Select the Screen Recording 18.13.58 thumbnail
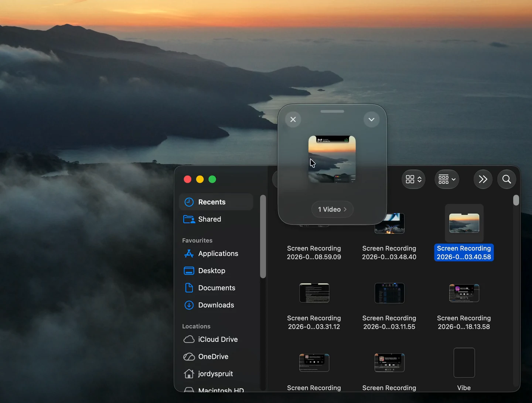The image size is (532, 403). point(464,293)
